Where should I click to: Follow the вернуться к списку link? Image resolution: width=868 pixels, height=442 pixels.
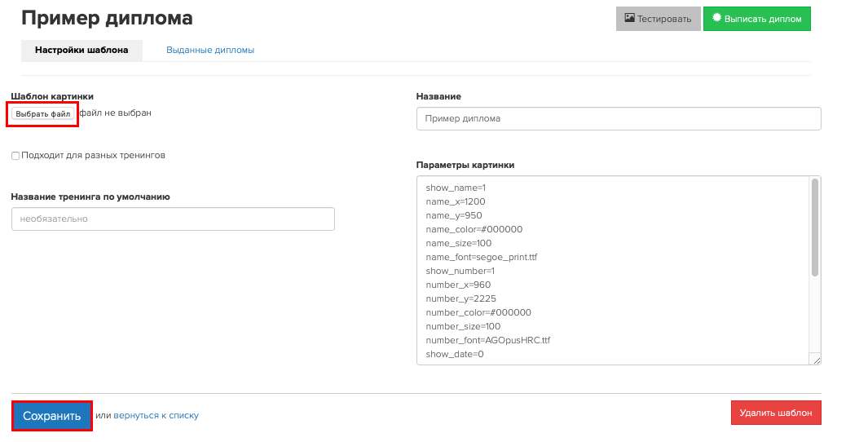tap(156, 415)
